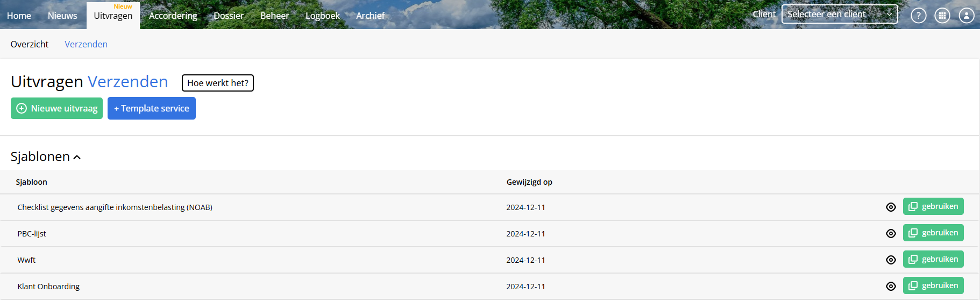Click the date 2024-12-11 in the Wwft row
This screenshot has width=980, height=300.
[x=525, y=260]
